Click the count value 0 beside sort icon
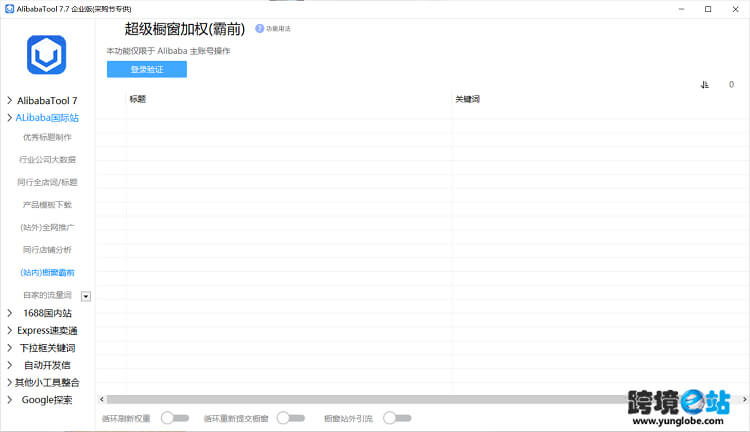This screenshot has height=432, width=750. pos(731,85)
